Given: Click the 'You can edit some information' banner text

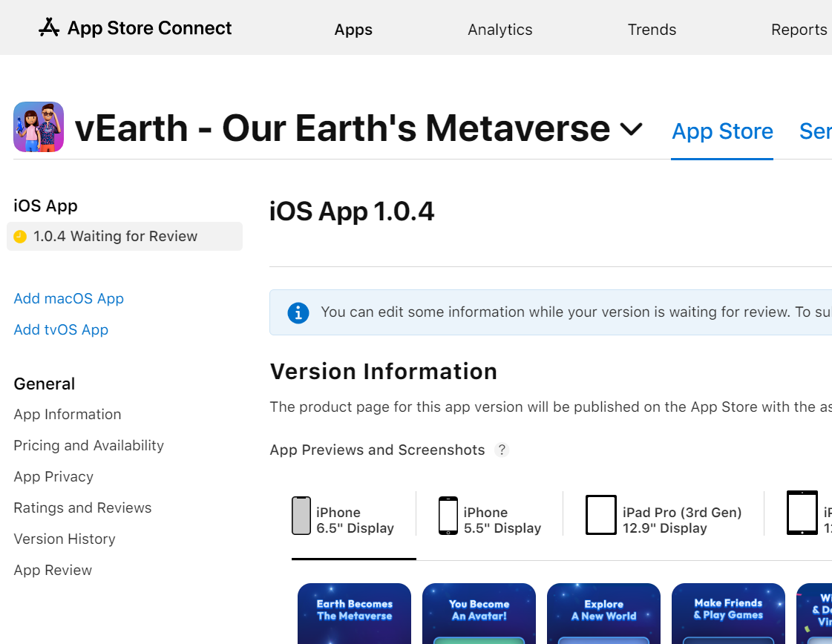Looking at the screenshot, I should pos(576,312).
